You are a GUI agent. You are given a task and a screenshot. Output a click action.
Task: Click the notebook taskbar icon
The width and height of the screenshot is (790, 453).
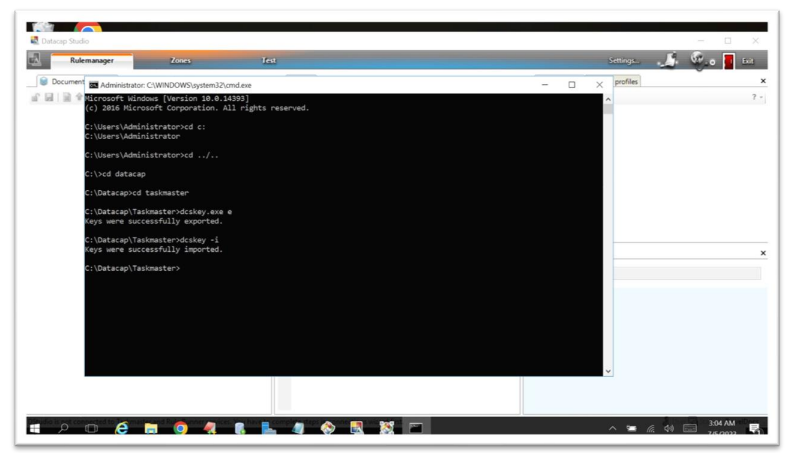pos(298,428)
